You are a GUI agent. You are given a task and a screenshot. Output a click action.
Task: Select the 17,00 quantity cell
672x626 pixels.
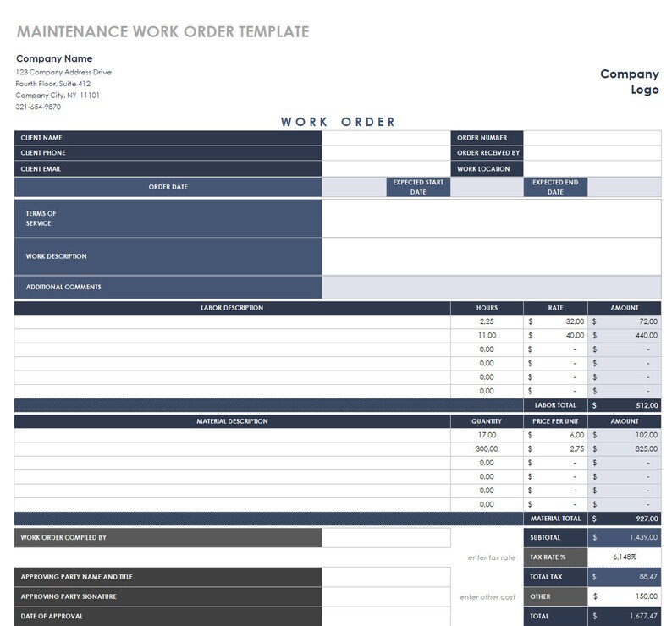[x=487, y=436]
